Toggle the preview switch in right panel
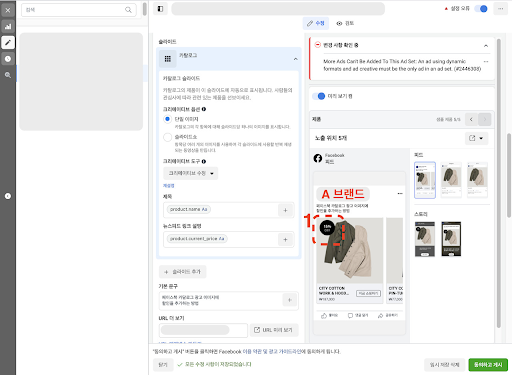 pos(318,96)
